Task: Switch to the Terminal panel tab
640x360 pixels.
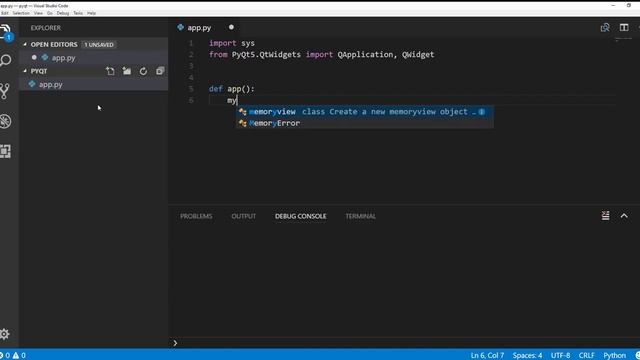Action: tap(360, 216)
